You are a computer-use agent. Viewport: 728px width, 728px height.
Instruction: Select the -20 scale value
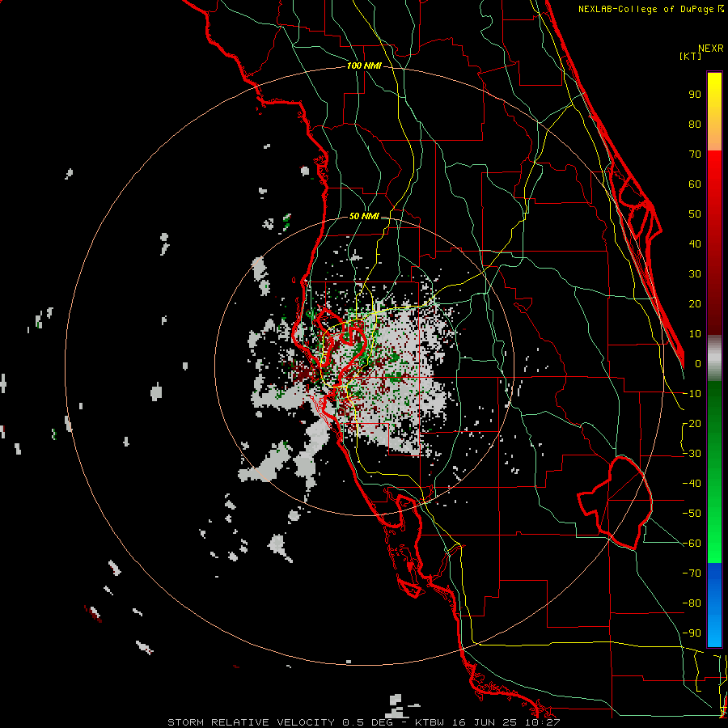[x=692, y=424]
